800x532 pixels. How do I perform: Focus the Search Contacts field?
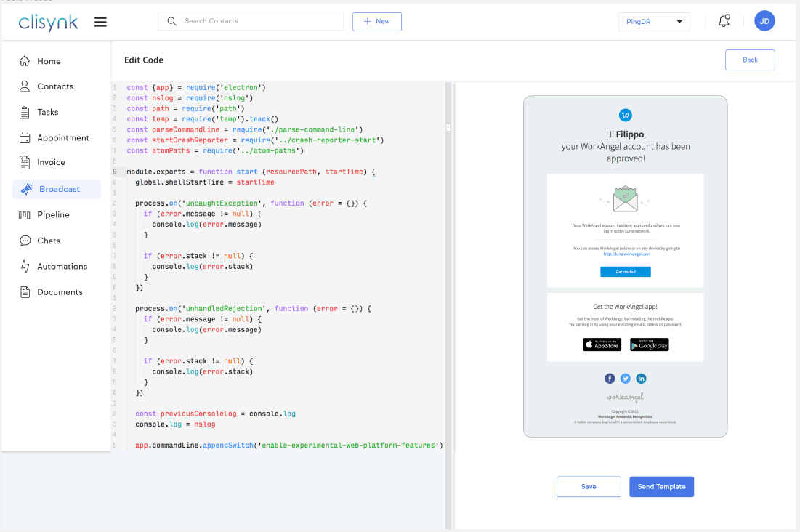tap(251, 21)
